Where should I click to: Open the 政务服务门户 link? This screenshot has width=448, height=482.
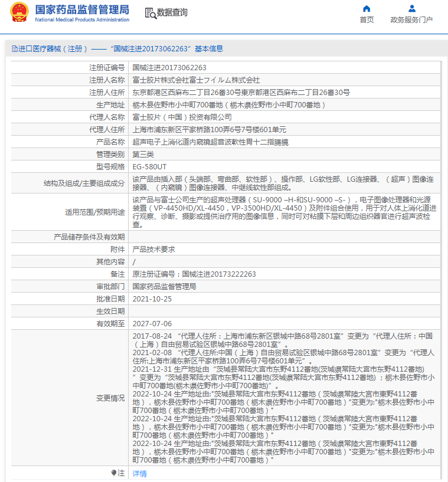point(411,19)
